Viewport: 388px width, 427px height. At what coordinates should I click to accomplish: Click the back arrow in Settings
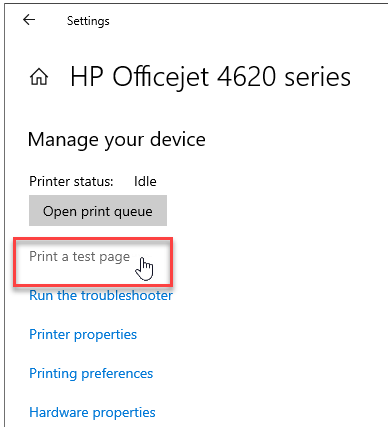click(29, 20)
